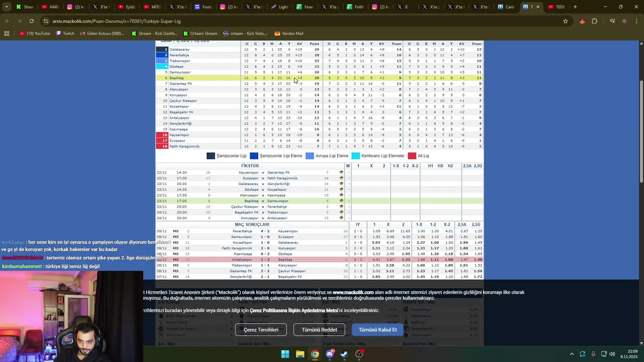Viewport: 644px width, 362px height.
Task: Open the Chrome profile avatar
Action: pyautogui.click(x=624, y=21)
